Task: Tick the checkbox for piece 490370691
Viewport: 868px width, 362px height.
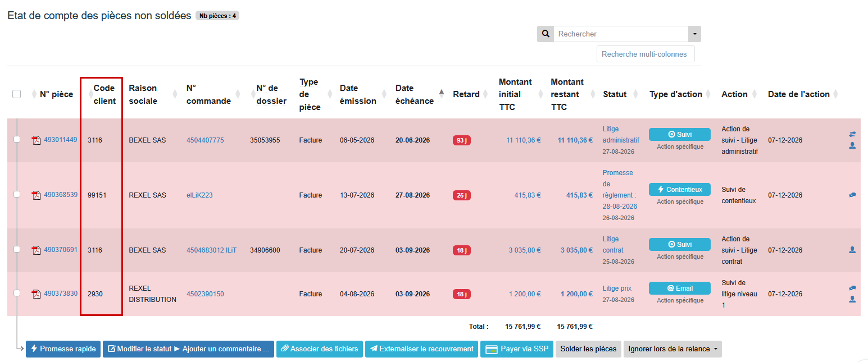Action: [17, 249]
